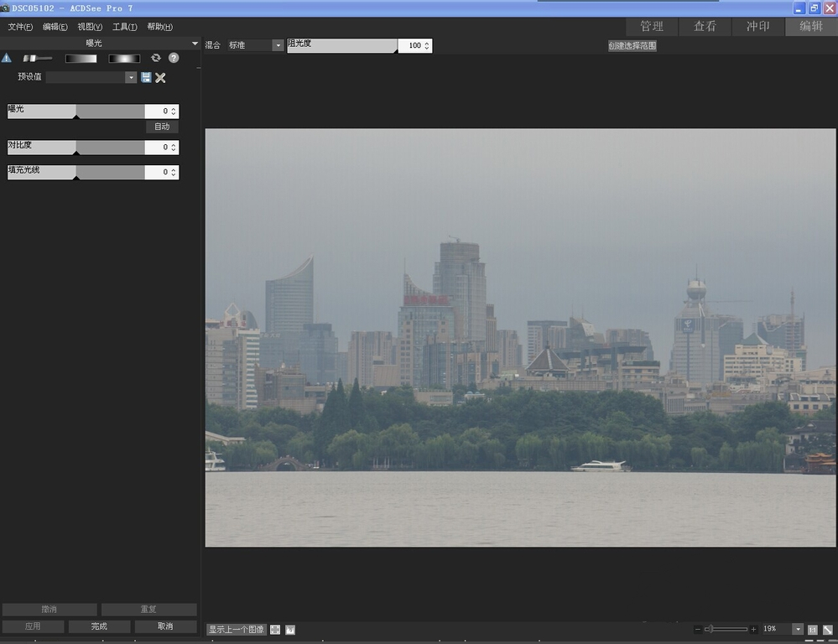Delete preset with the X icon
Screen dimensions: 838x644
point(160,77)
